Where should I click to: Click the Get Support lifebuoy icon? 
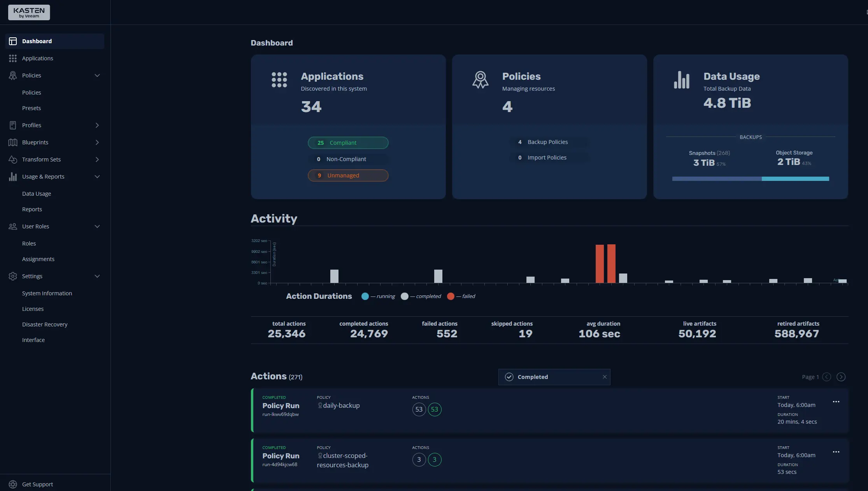13,484
